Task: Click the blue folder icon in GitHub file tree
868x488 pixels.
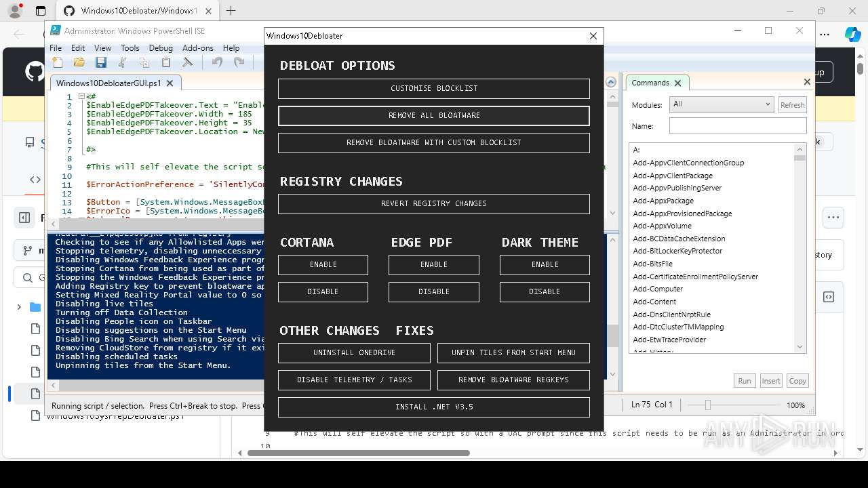Action: click(35, 307)
